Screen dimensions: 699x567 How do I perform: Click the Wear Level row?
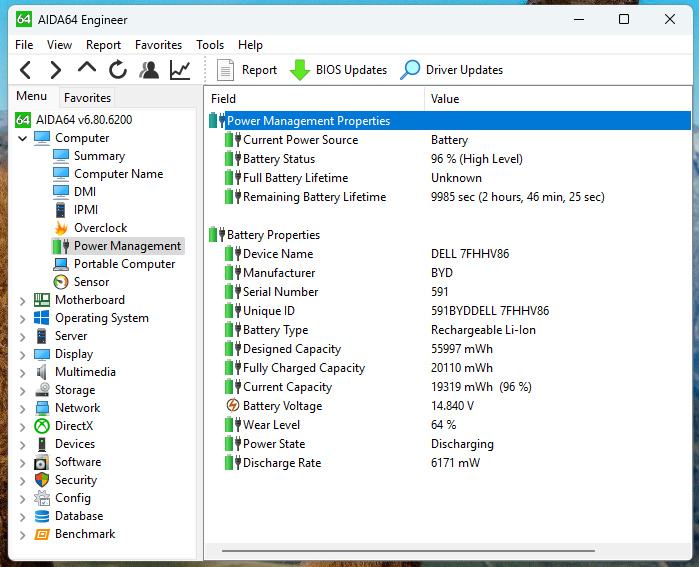click(449, 425)
